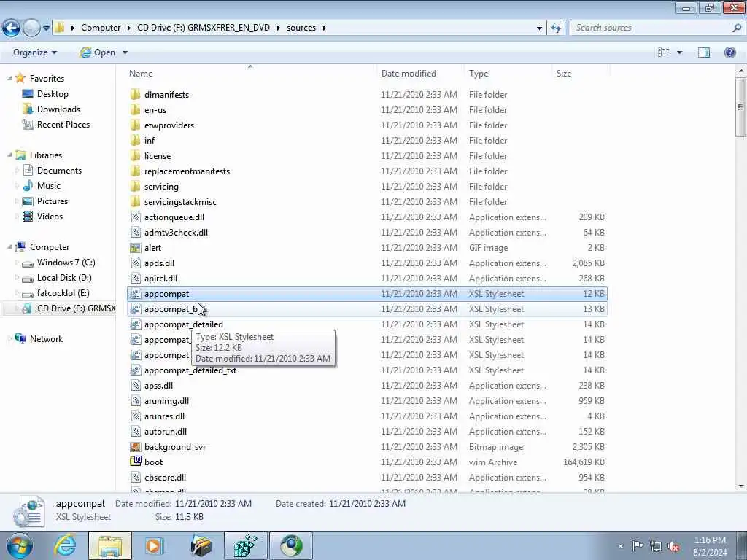
Task: Select the apircl.dll file
Action: 160,278
